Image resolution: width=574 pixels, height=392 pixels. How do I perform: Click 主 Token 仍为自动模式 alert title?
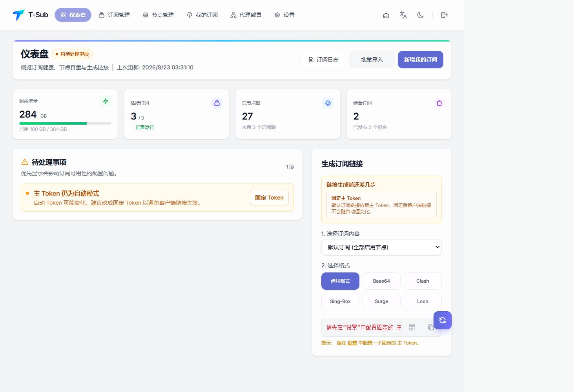[66, 193]
